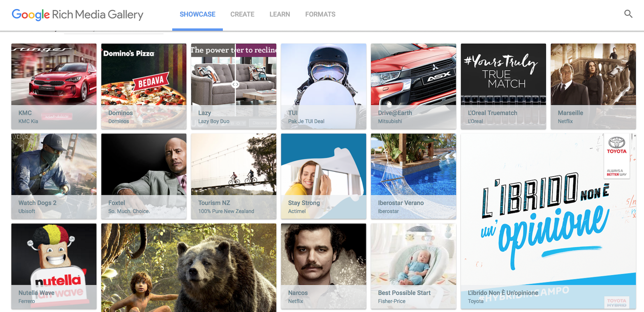Image resolution: width=644 pixels, height=312 pixels.
Task: Go to the Learn tab
Action: coord(279,14)
